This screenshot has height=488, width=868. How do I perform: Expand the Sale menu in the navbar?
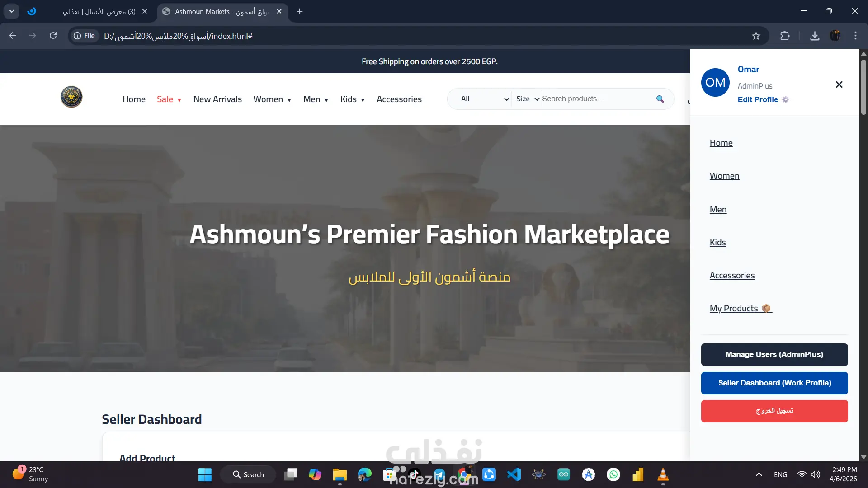(x=169, y=99)
